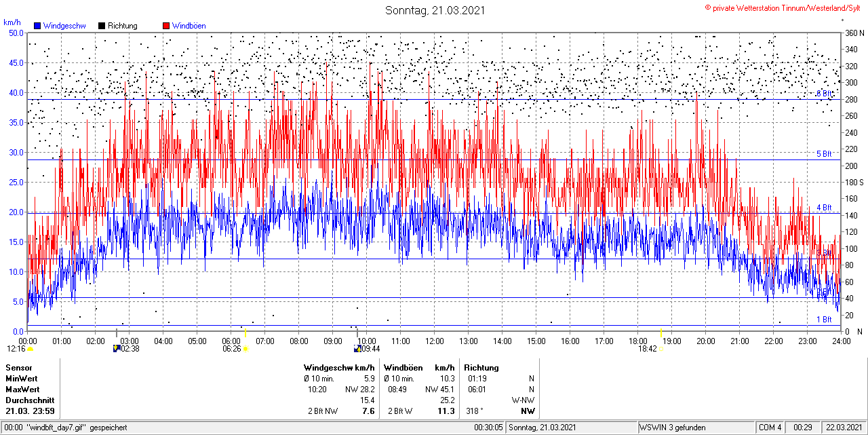Click the chart title 'Sonntag, 21.03.2021'
Screen dimensions: 868x435
435,10
